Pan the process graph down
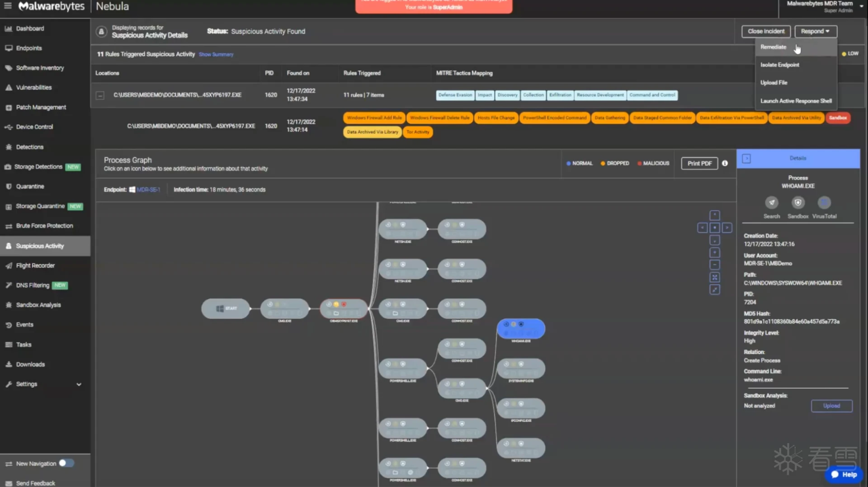 click(714, 240)
